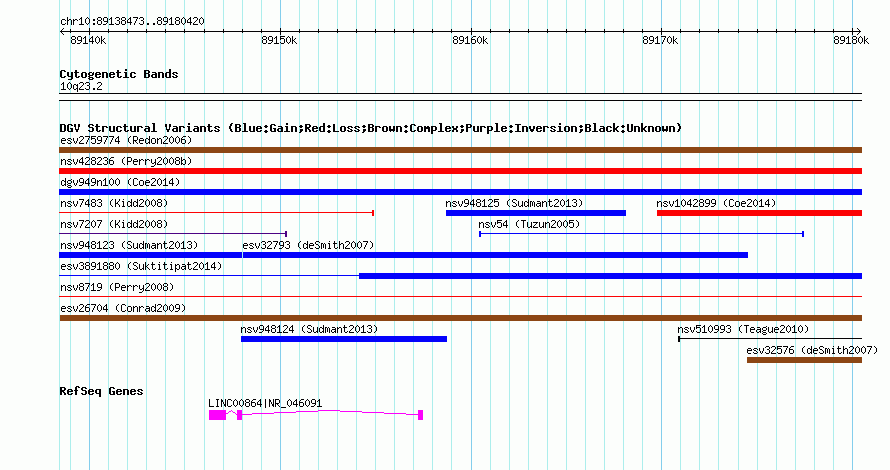Image resolution: width=890 pixels, height=470 pixels.
Task: Click the nsv8719 (Perry2008) label
Action: [117, 287]
